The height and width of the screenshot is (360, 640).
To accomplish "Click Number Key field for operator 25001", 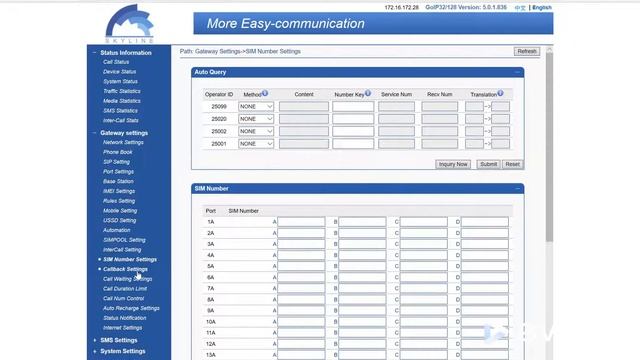I will point(353,144).
